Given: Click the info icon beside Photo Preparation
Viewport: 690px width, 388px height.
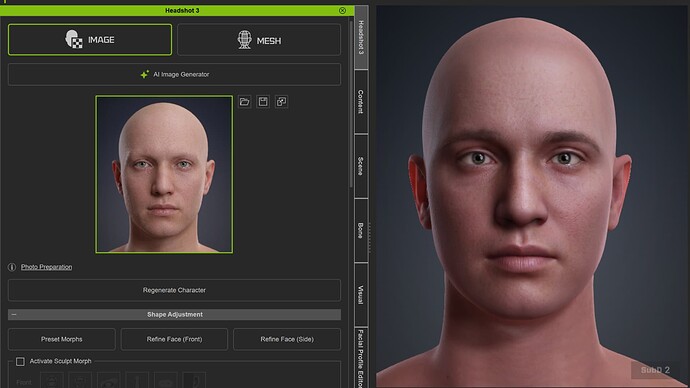Looking at the screenshot, I should (12, 267).
